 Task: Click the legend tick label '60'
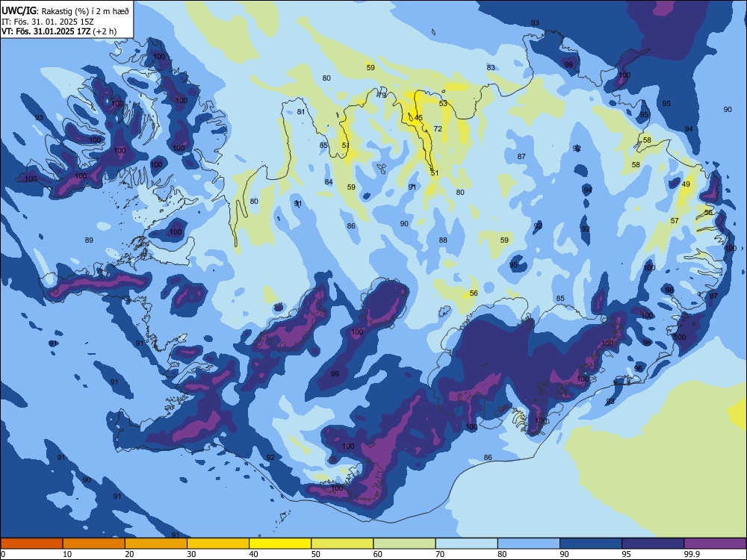click(x=378, y=554)
